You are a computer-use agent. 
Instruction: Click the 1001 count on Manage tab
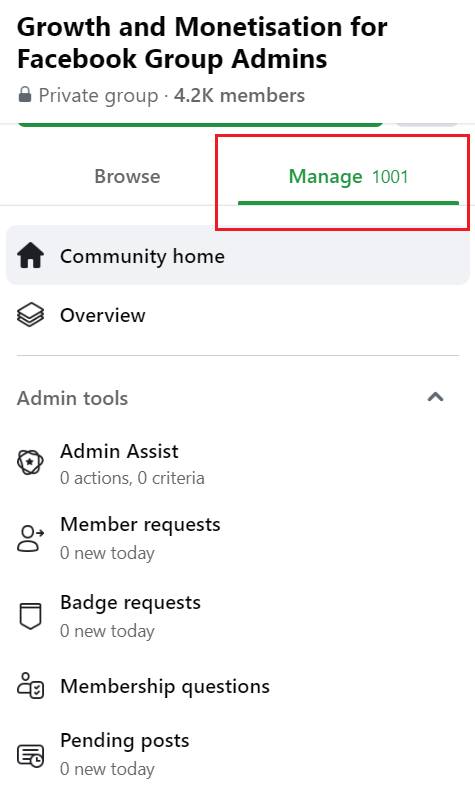click(x=390, y=177)
